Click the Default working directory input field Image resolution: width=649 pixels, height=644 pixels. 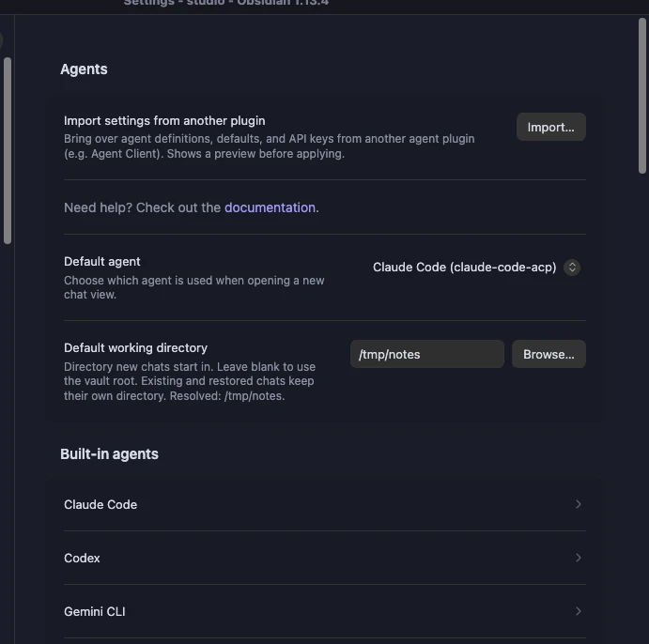pyautogui.click(x=426, y=354)
